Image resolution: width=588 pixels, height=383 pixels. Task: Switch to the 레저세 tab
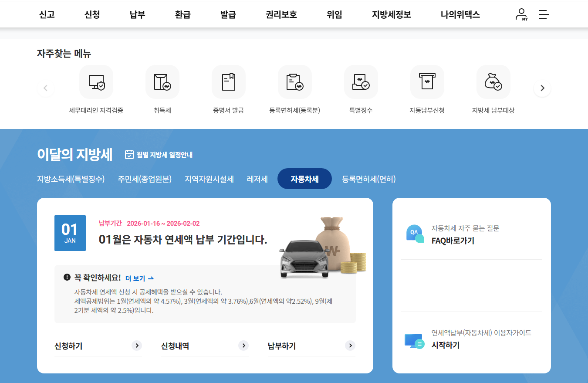[x=257, y=179]
